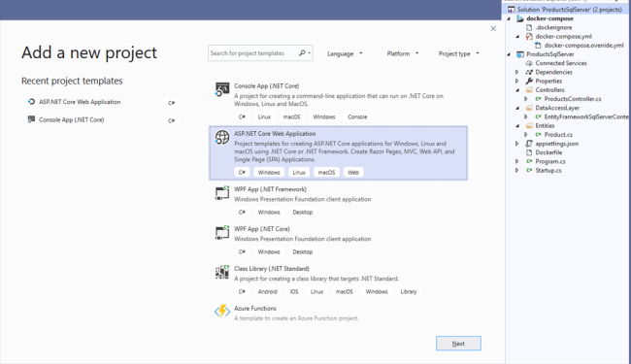Select WPF App (.NET Core) template title
Viewport: 631px width, 364px height.
tap(262, 229)
